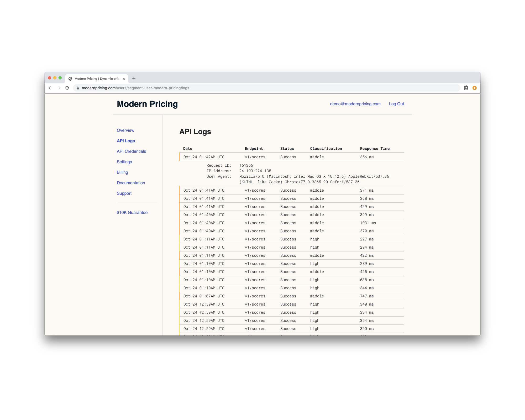The height and width of the screenshot is (420, 525).
Task: Expand the log row with 297 ms response
Action: (291, 239)
